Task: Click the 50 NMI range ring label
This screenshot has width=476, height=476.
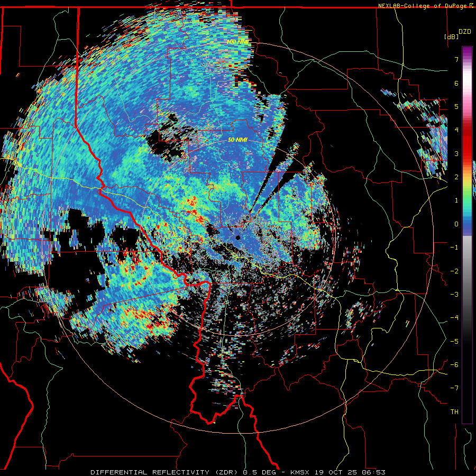Action: pyautogui.click(x=237, y=140)
